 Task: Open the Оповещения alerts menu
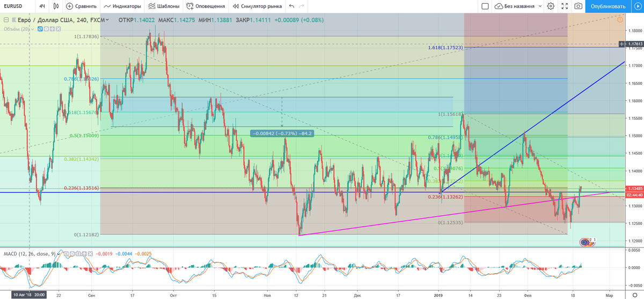point(206,6)
